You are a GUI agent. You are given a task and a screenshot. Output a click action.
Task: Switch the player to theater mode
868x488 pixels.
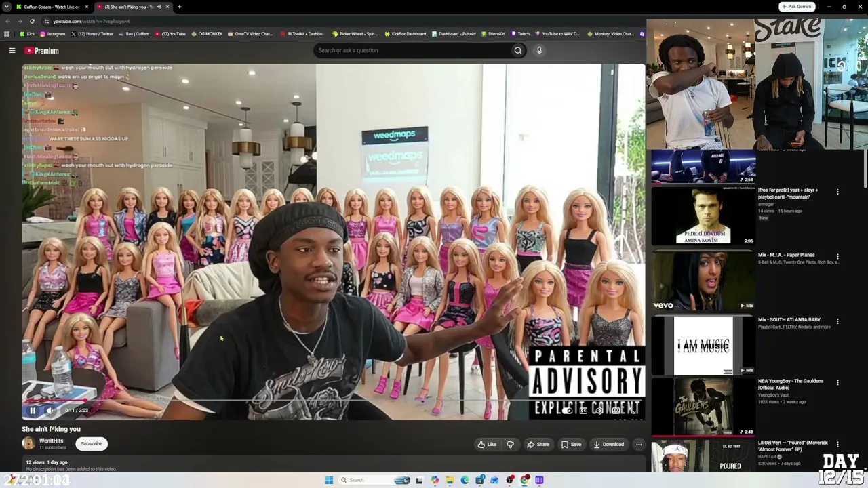coord(616,410)
